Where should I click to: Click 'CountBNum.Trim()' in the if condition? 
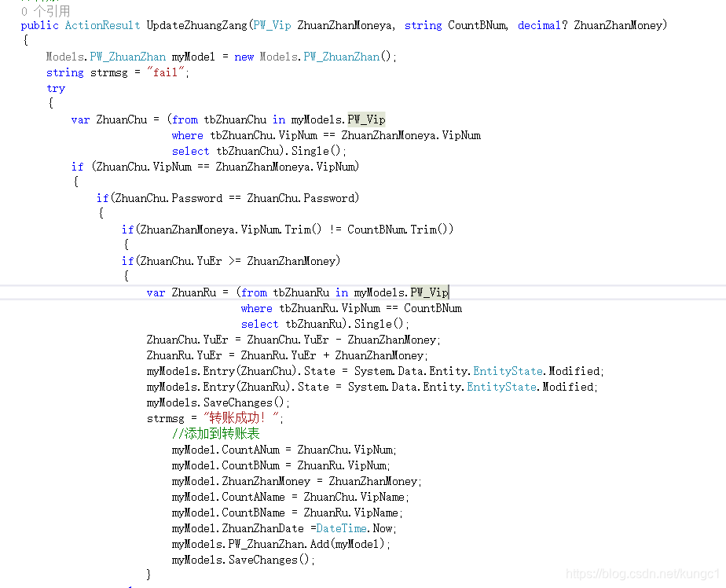(398, 230)
